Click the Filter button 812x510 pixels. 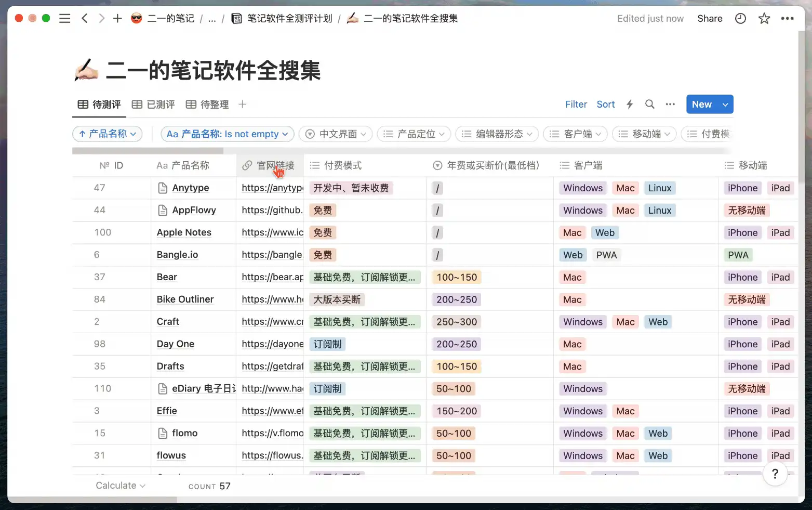click(x=576, y=104)
